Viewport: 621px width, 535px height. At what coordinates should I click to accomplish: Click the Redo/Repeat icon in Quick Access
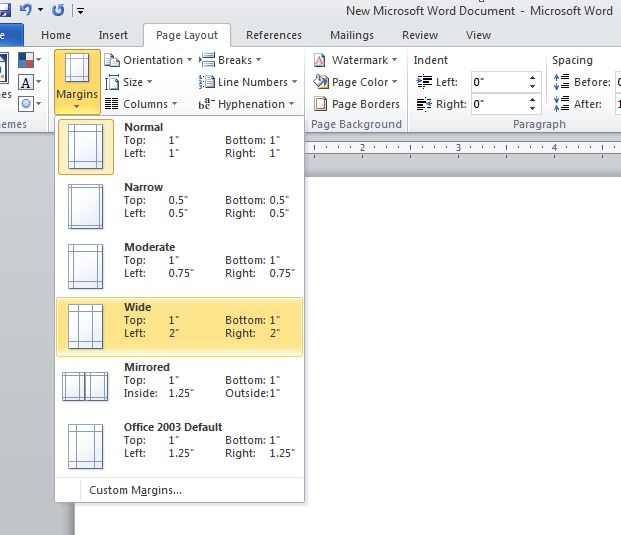point(58,10)
